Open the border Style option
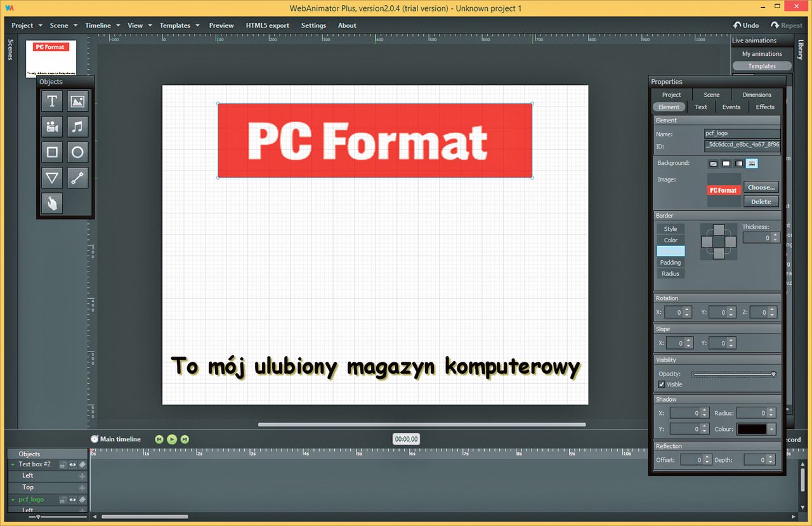 (x=671, y=229)
